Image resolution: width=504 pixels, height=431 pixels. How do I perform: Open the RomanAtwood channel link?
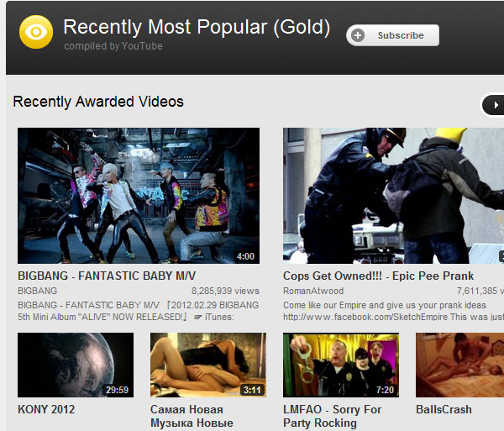point(313,291)
